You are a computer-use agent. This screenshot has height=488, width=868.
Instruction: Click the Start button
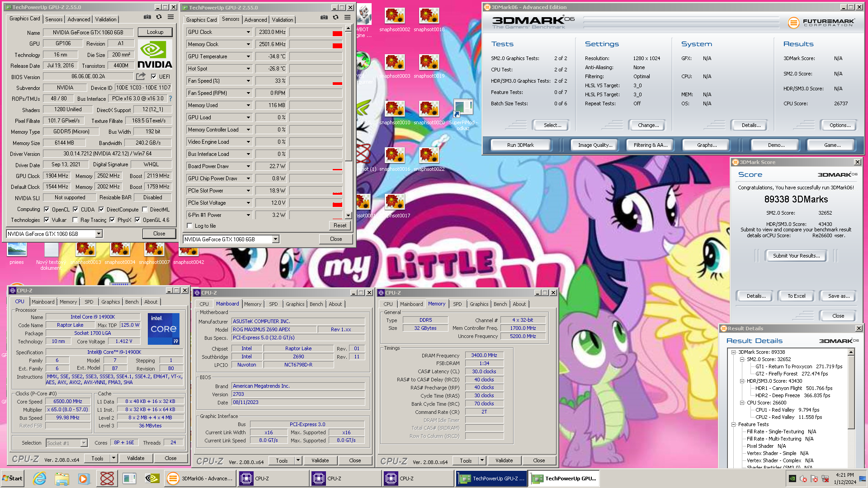(12, 479)
